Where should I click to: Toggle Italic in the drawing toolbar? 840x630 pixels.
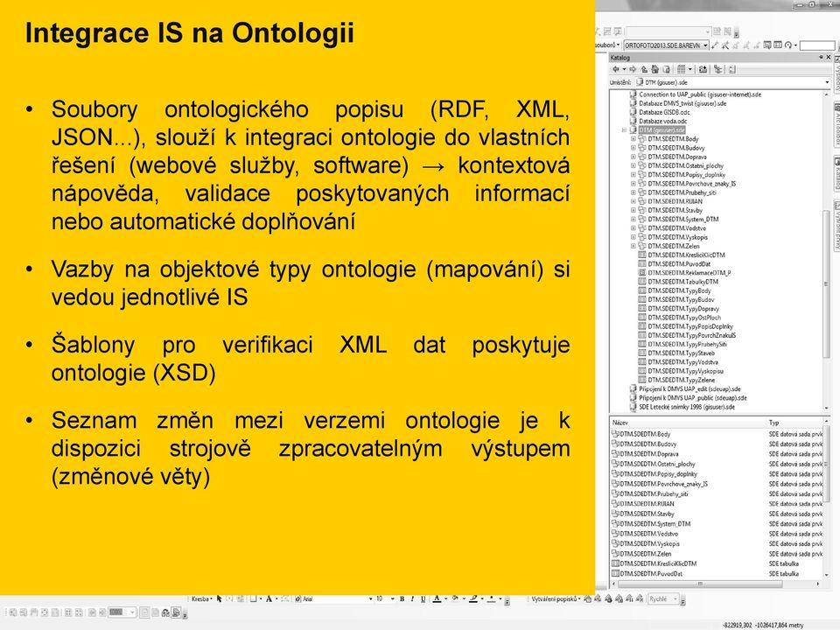pyautogui.click(x=412, y=598)
